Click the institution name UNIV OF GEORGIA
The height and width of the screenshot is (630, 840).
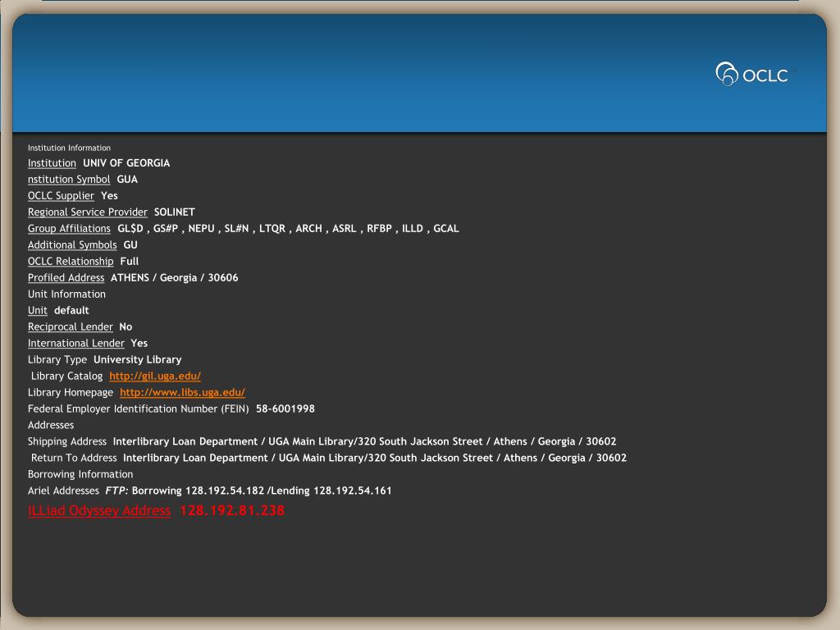(126, 163)
